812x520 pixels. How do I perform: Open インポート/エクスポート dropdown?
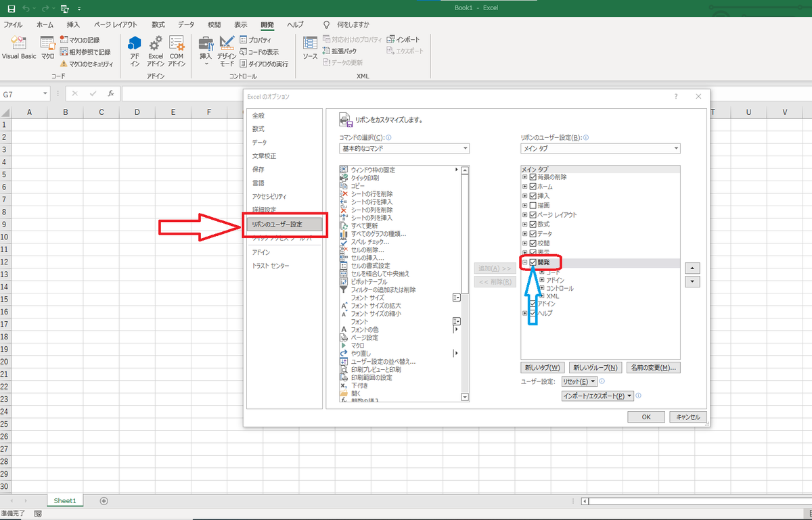597,396
